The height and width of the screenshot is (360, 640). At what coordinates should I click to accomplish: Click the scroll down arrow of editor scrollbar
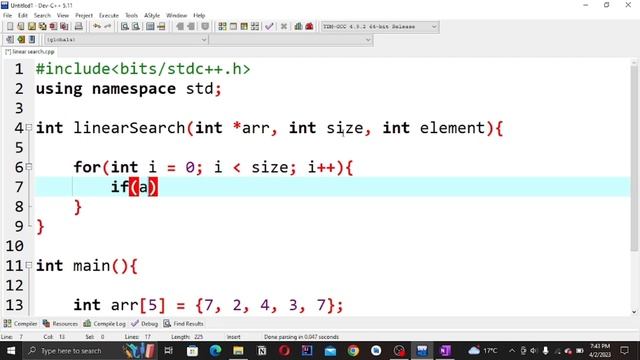click(x=634, y=312)
